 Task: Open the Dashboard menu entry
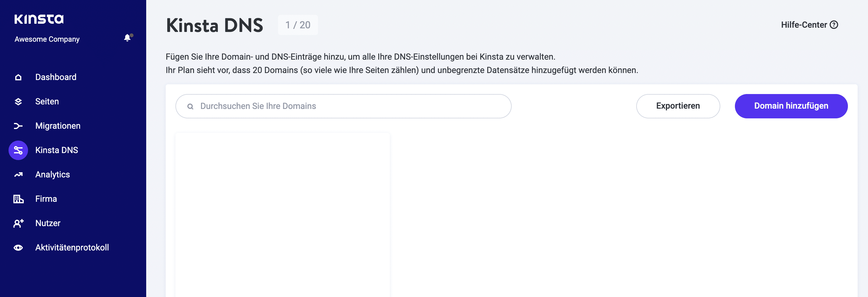tap(56, 77)
